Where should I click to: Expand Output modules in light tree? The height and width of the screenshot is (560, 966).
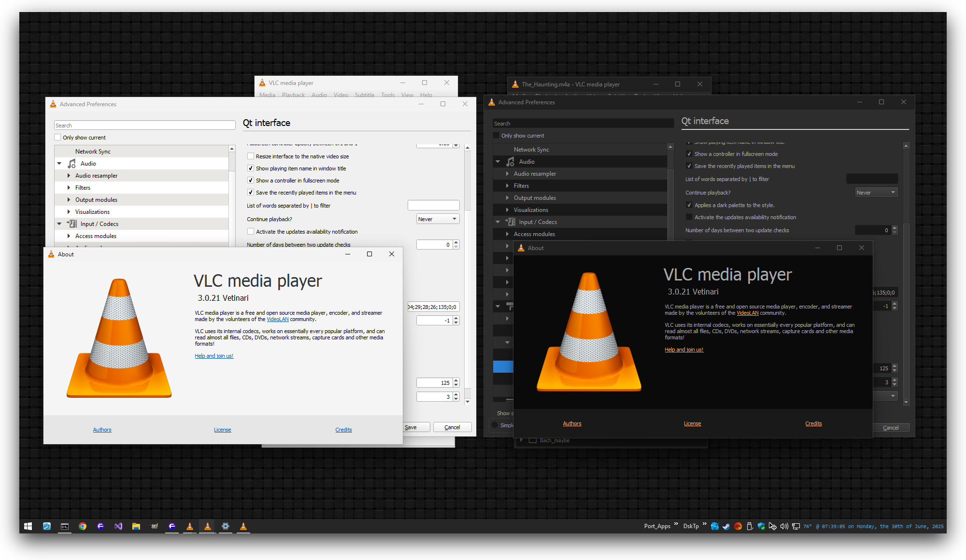pyautogui.click(x=69, y=200)
